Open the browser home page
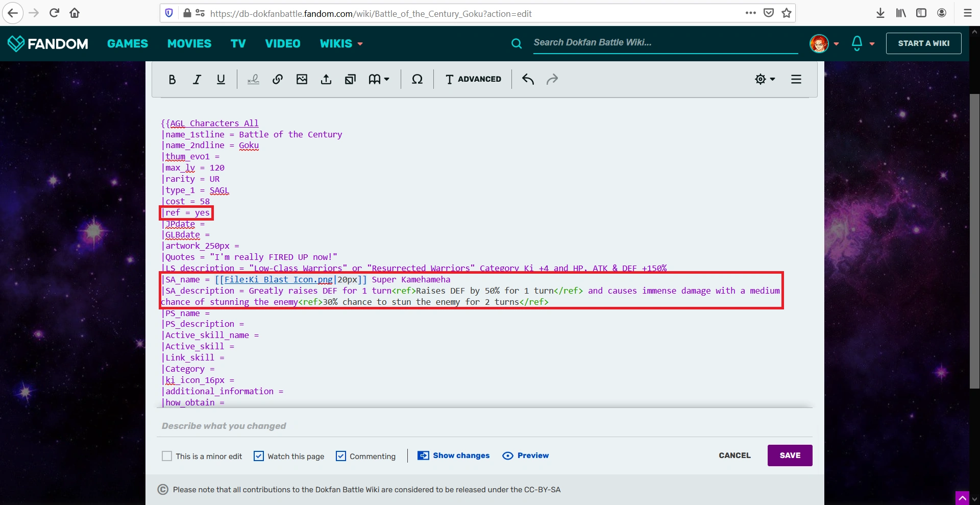980x505 pixels. 75,13
